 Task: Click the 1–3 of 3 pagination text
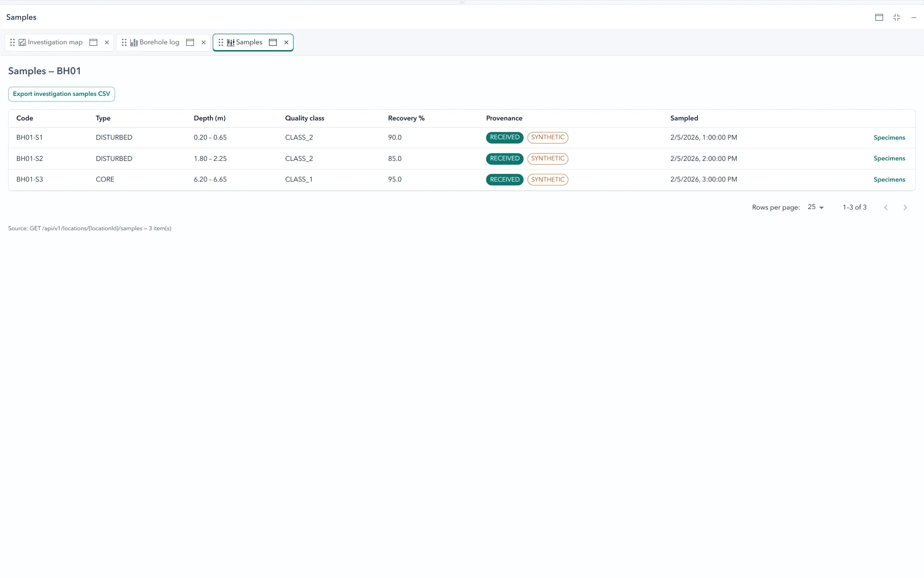(855, 208)
